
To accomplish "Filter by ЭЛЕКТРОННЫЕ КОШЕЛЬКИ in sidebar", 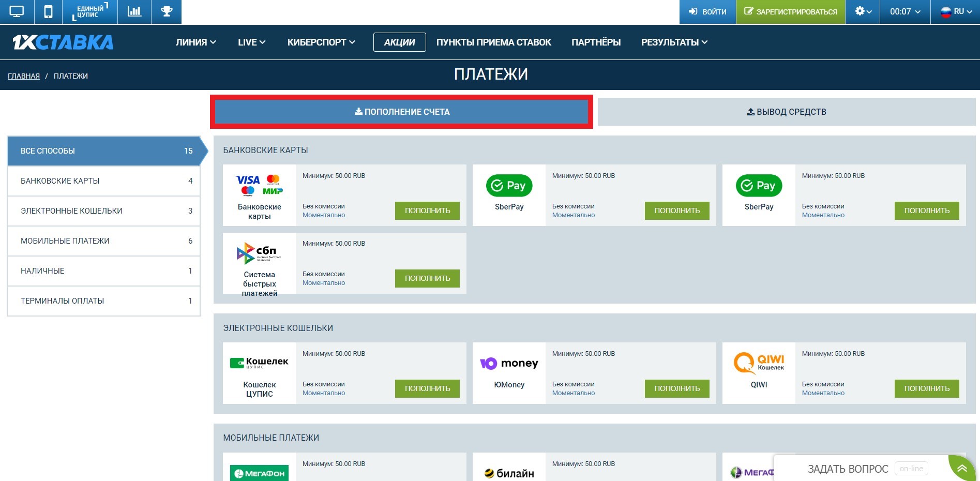I will 104,211.
